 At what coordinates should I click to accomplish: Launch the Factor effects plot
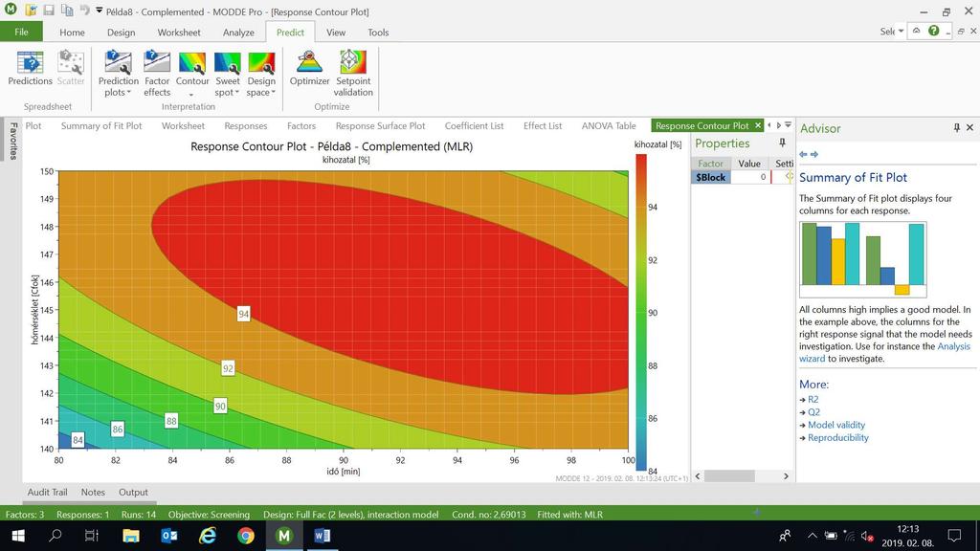pyautogui.click(x=157, y=74)
